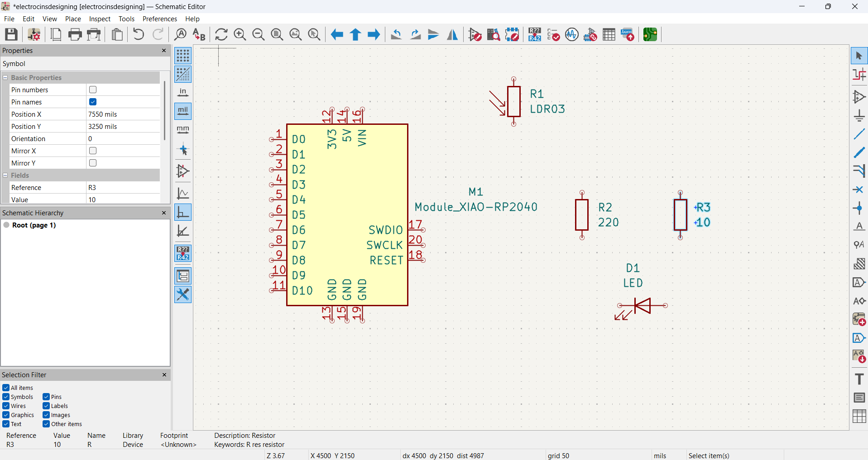Close the Selection Filter panel
Screen dimensions: 868x460
[164, 375]
